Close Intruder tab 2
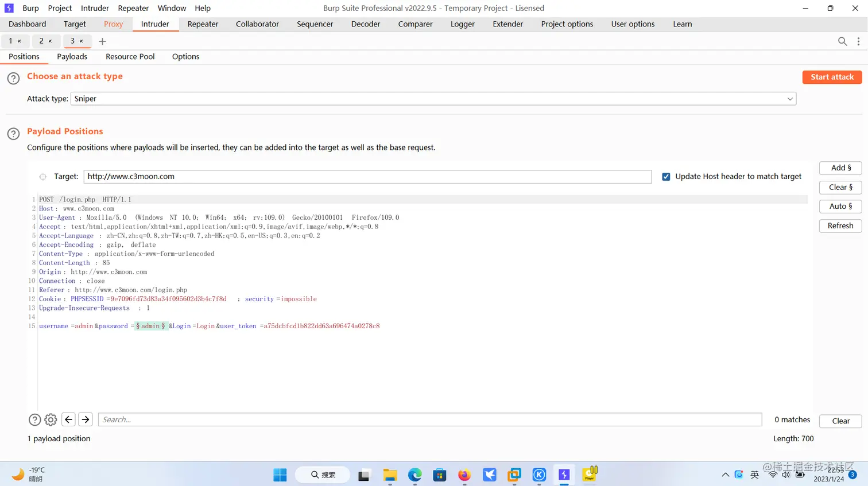Screen dimensions: 868x486 [50, 41]
